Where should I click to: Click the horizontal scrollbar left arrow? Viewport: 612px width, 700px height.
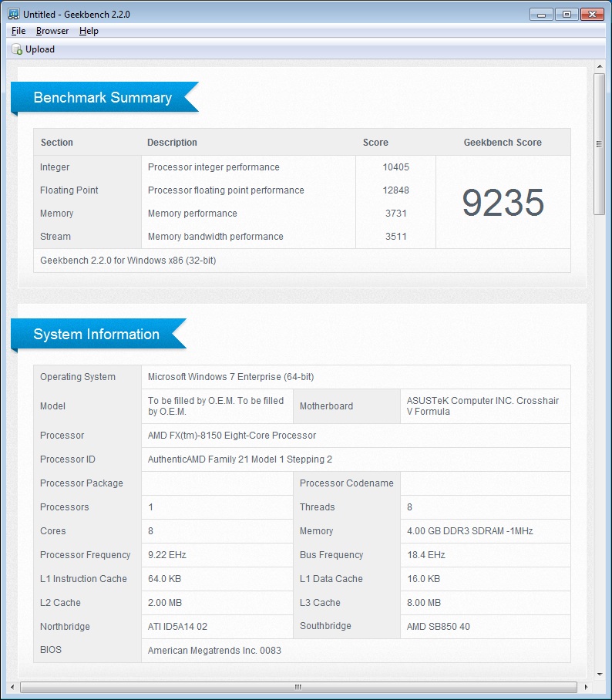click(12, 687)
